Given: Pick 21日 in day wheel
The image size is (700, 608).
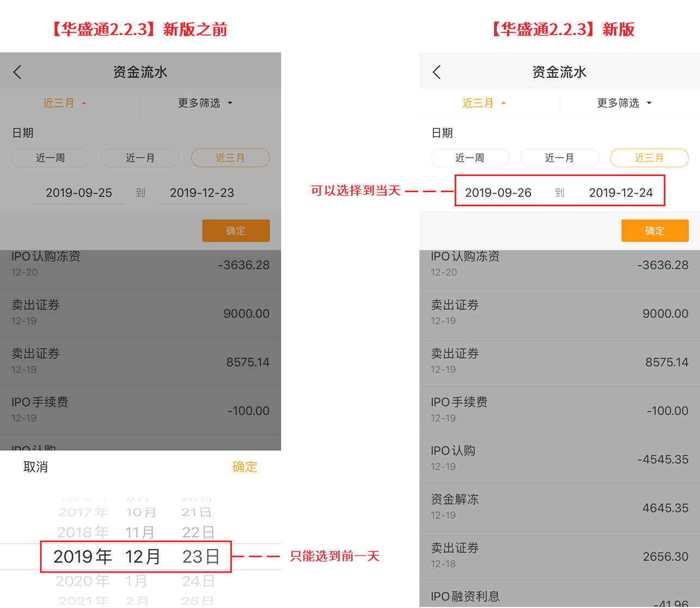Looking at the screenshot, I should point(197,512).
